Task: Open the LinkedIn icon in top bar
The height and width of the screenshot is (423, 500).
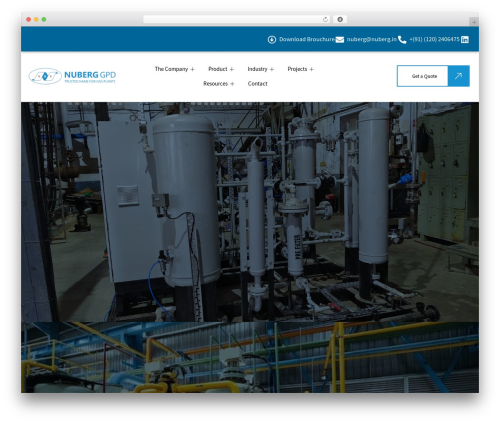Action: [465, 40]
